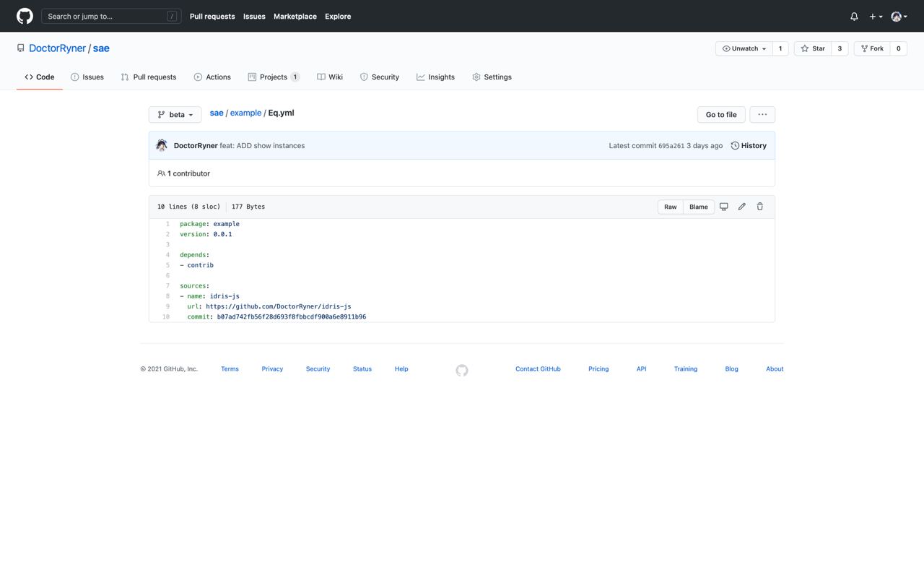
Task: View the stargazers count of 3
Action: [840, 48]
